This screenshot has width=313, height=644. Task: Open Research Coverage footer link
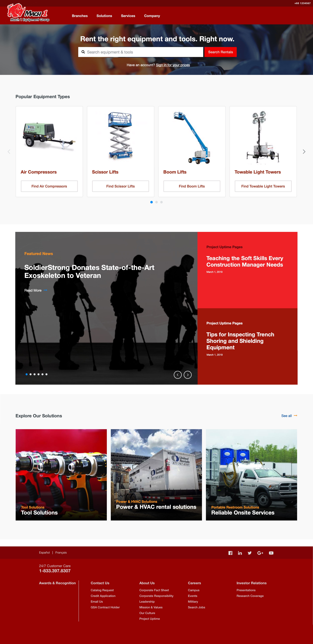(250, 596)
